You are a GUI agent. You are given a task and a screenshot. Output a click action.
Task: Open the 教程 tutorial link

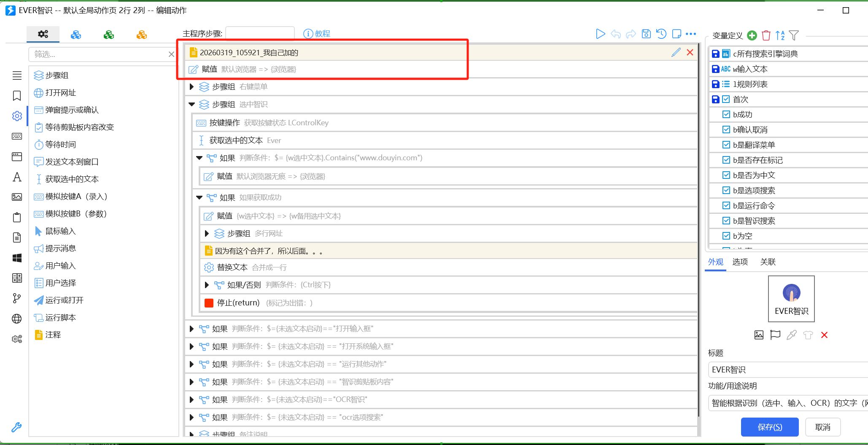click(x=317, y=34)
